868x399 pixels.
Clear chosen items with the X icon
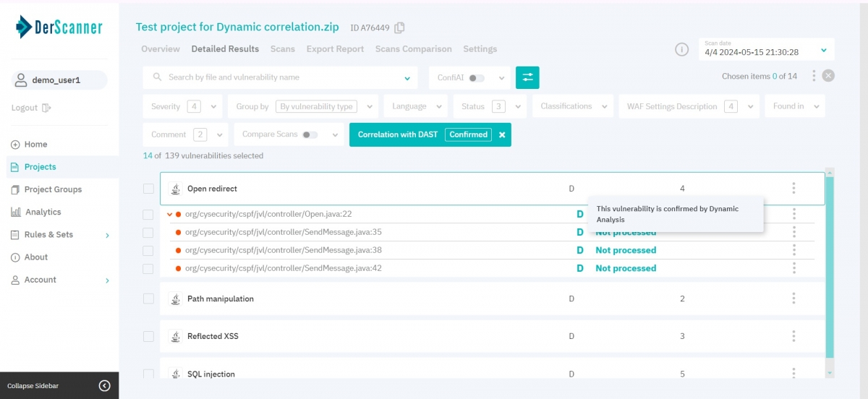828,76
